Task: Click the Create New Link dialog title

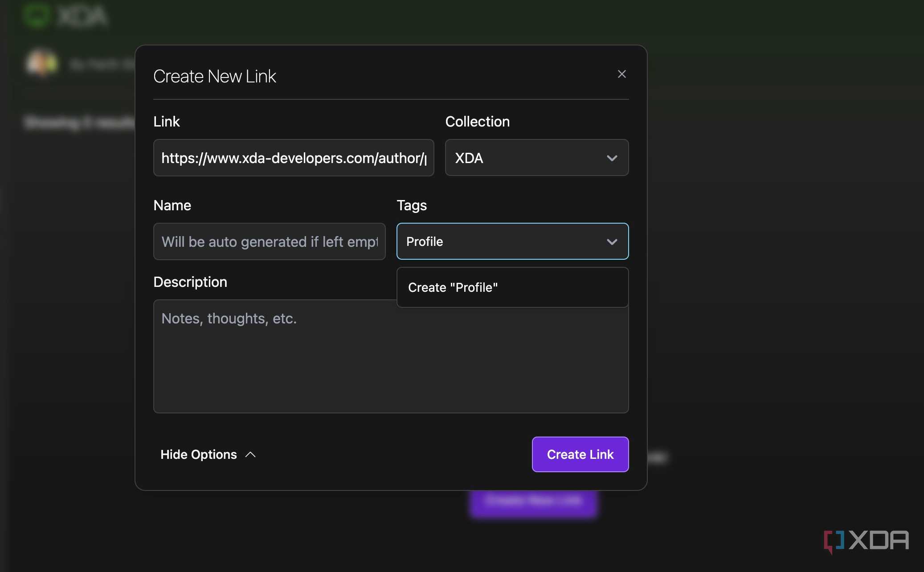Action: [x=215, y=76]
